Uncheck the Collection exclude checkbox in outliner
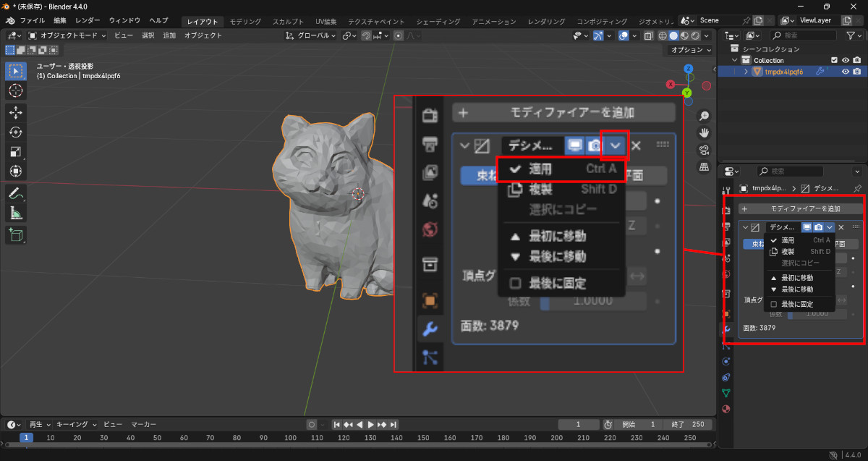Image resolution: width=868 pixels, height=461 pixels. coord(834,60)
